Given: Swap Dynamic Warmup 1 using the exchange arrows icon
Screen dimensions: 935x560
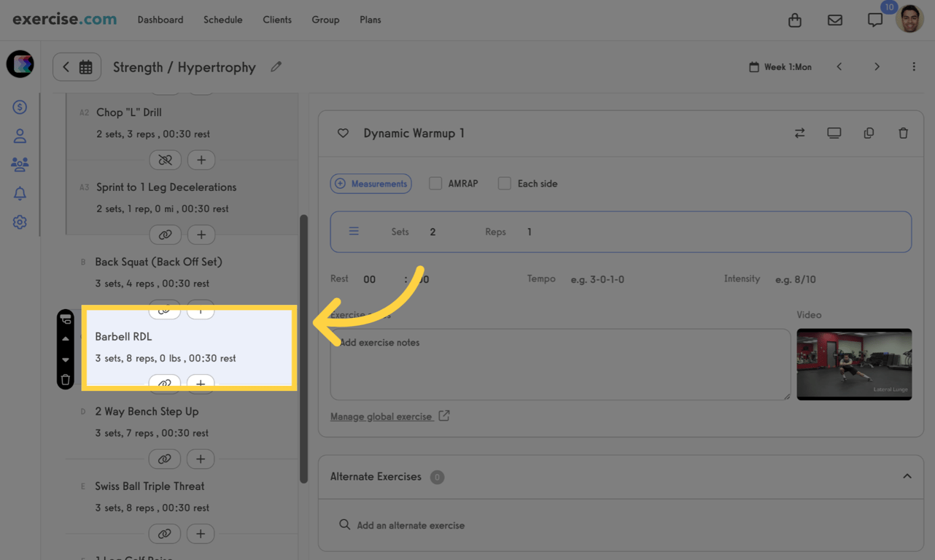Looking at the screenshot, I should (799, 133).
